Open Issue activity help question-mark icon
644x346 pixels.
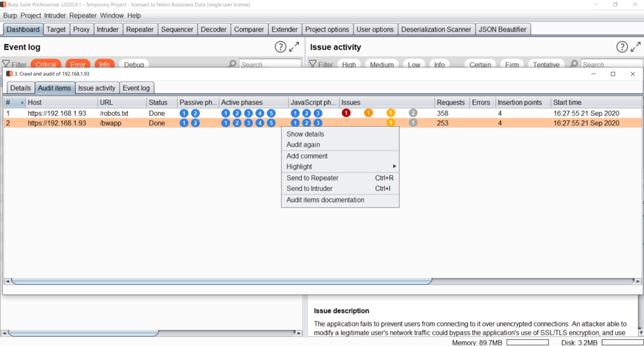pos(622,47)
